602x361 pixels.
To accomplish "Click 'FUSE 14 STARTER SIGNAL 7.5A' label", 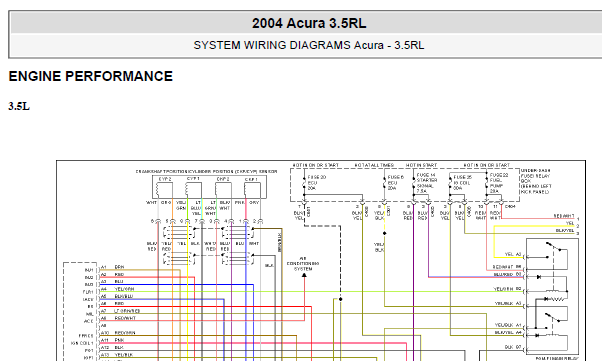I will coord(427,183).
